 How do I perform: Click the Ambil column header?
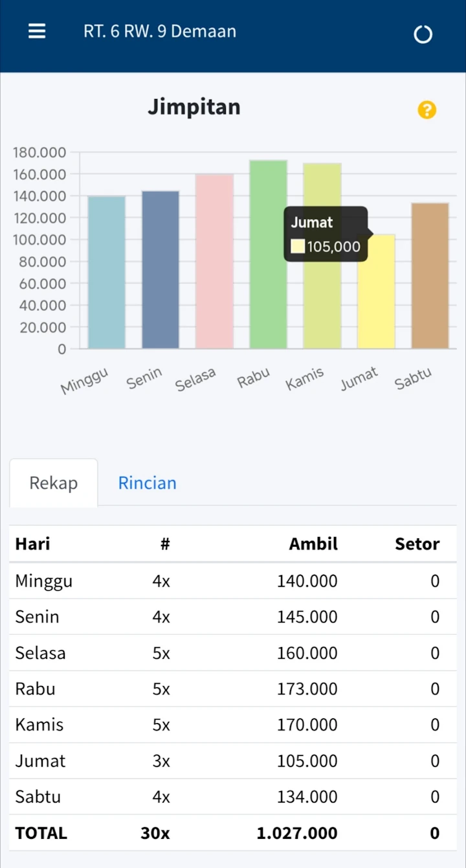313,544
